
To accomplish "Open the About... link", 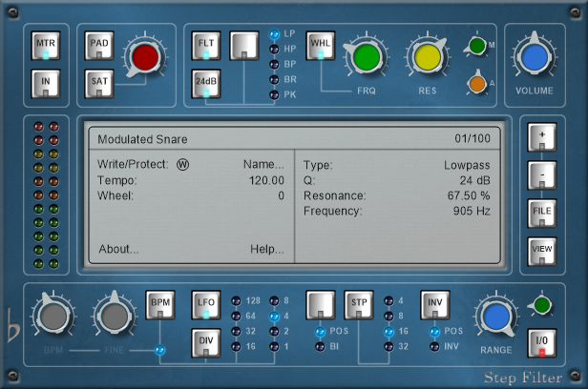I will (x=118, y=250).
